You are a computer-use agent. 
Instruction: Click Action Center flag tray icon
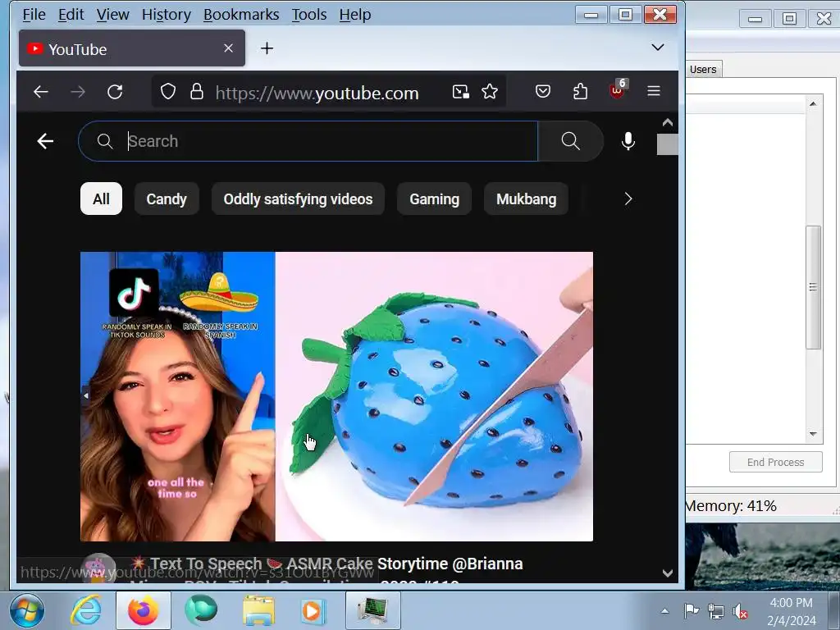692,610
